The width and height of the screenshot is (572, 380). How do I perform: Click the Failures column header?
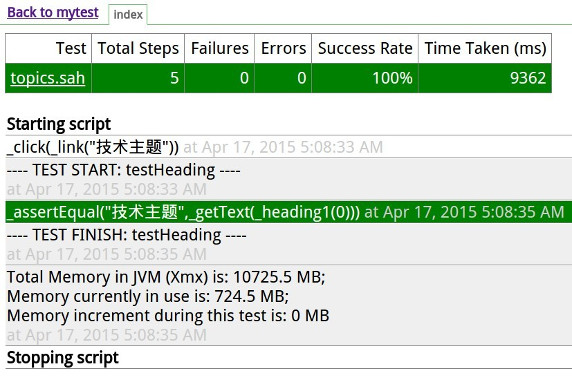tap(219, 48)
